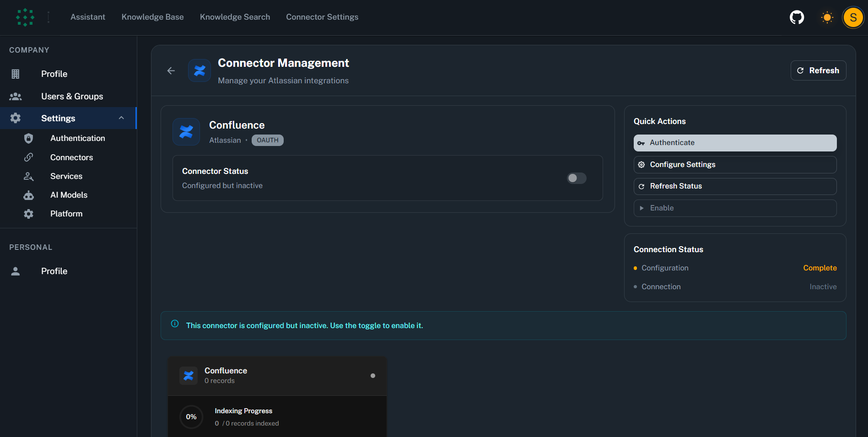Click the status dot on the Confluence record card
The height and width of the screenshot is (437, 868).
pos(373,375)
